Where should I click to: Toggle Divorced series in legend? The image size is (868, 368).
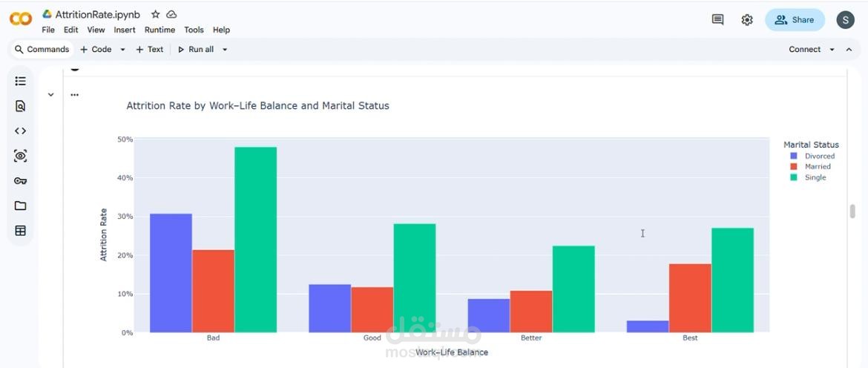812,156
